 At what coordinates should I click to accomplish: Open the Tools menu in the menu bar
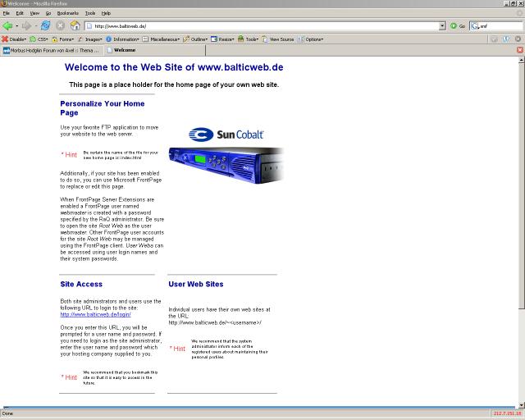click(90, 13)
